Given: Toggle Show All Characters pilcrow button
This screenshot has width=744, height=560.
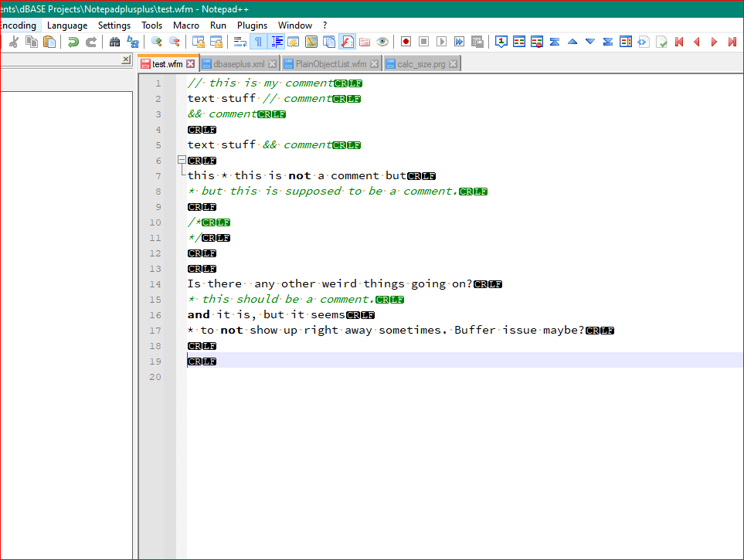Looking at the screenshot, I should coord(259,42).
